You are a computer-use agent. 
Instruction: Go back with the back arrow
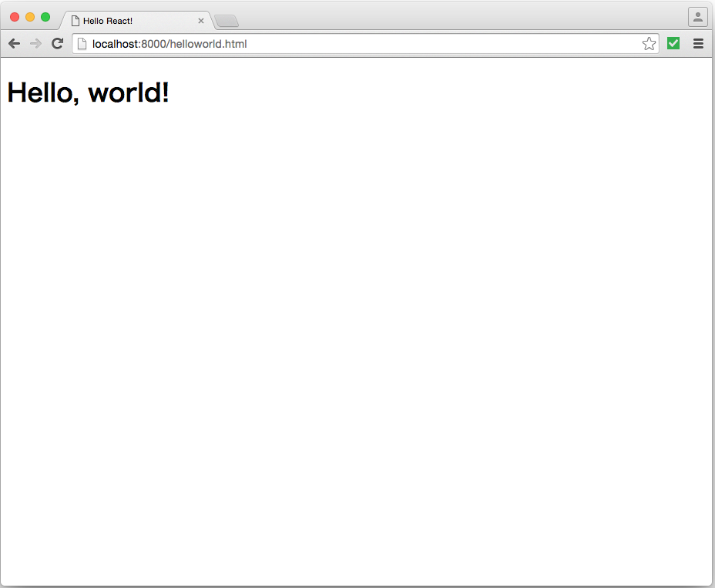[x=14, y=44]
